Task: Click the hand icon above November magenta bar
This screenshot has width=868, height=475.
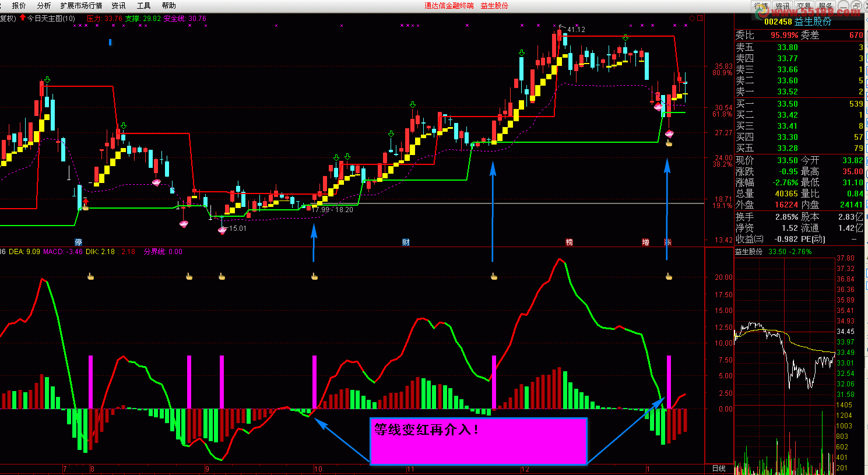Action: point(494,276)
